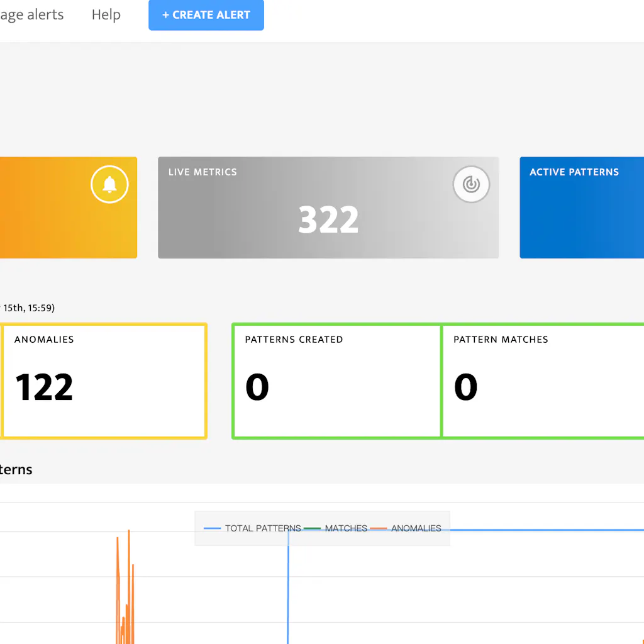Click the blue vertical line in chart

(x=288, y=591)
